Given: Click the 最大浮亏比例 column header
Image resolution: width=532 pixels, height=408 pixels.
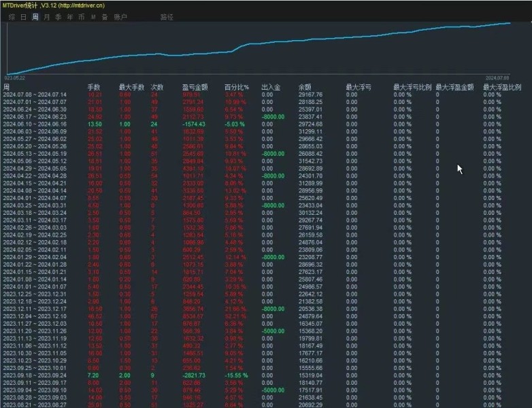Looking at the screenshot, I should 412,87.
